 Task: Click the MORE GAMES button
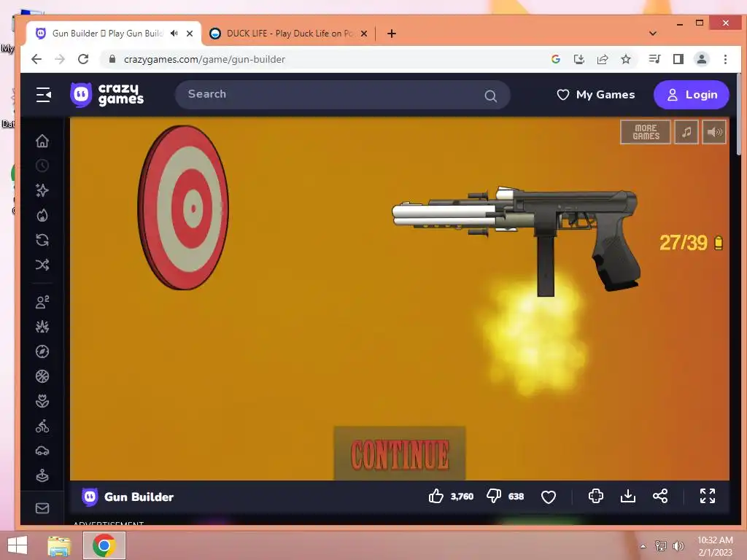[646, 132]
